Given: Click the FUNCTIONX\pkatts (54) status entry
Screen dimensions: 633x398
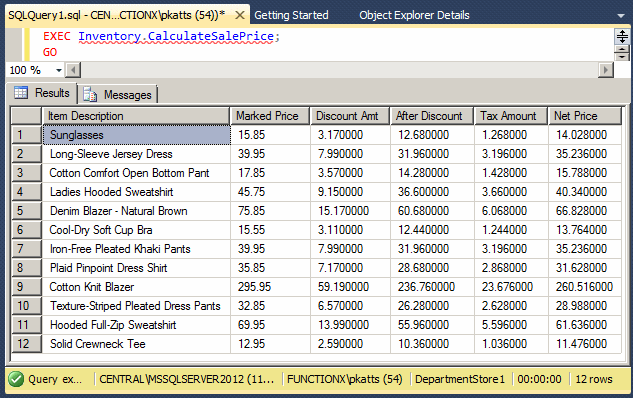Looking at the screenshot, I should coord(345,379).
